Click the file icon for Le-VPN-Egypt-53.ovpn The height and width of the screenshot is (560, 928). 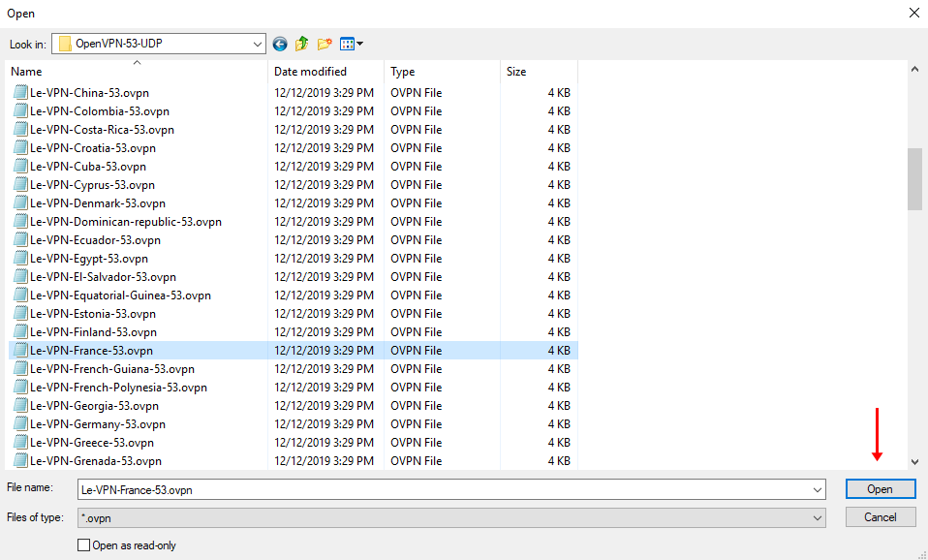(20, 258)
